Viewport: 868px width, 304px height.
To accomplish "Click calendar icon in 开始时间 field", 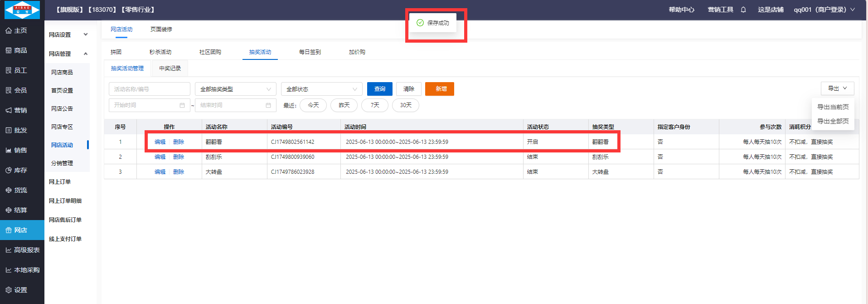I will [x=182, y=105].
